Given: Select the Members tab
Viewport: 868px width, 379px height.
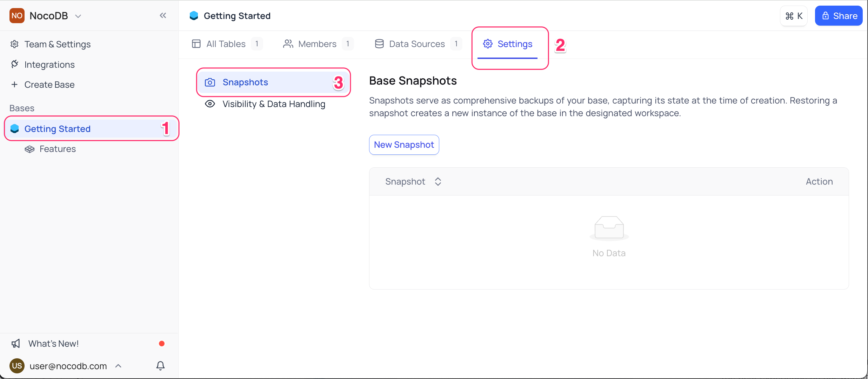Looking at the screenshot, I should (x=318, y=44).
